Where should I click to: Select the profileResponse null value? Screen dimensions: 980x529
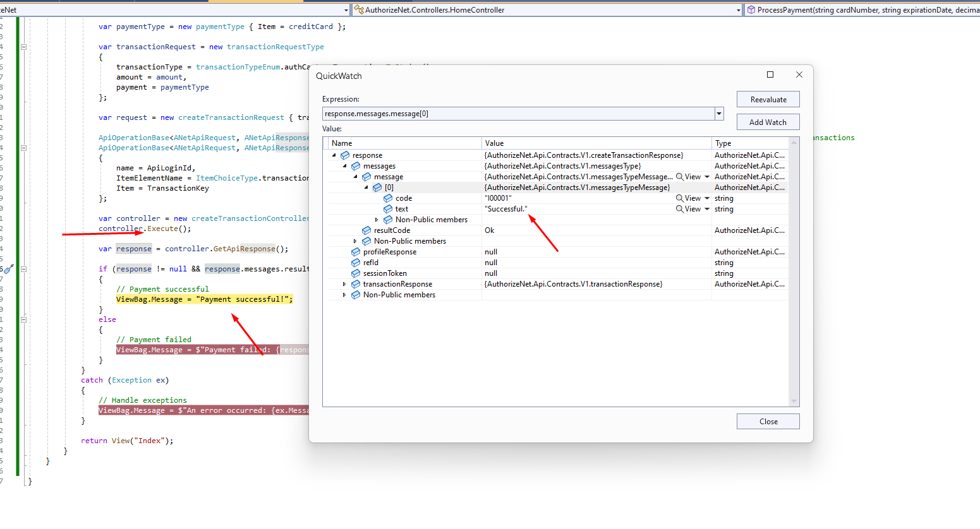tap(491, 252)
